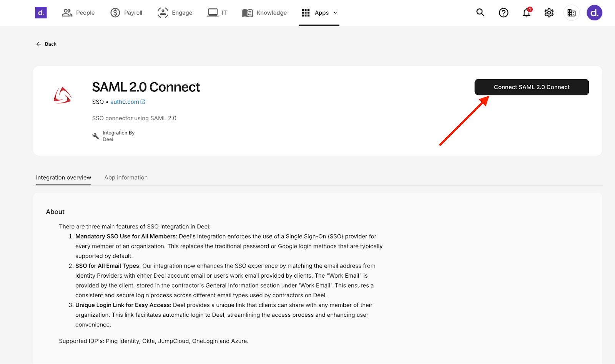Open the auth0.com external link
This screenshot has height=364, width=615.
pyautogui.click(x=128, y=102)
